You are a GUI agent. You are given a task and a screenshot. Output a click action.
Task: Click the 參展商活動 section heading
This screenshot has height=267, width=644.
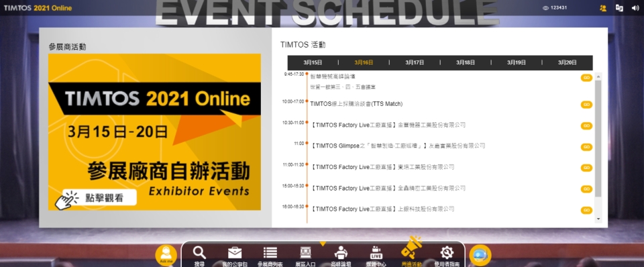(x=67, y=47)
